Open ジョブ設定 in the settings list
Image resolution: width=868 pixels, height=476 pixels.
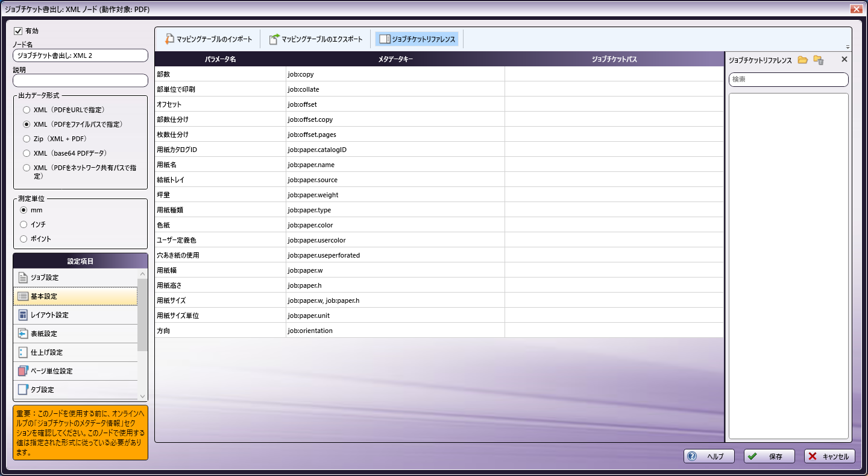75,278
